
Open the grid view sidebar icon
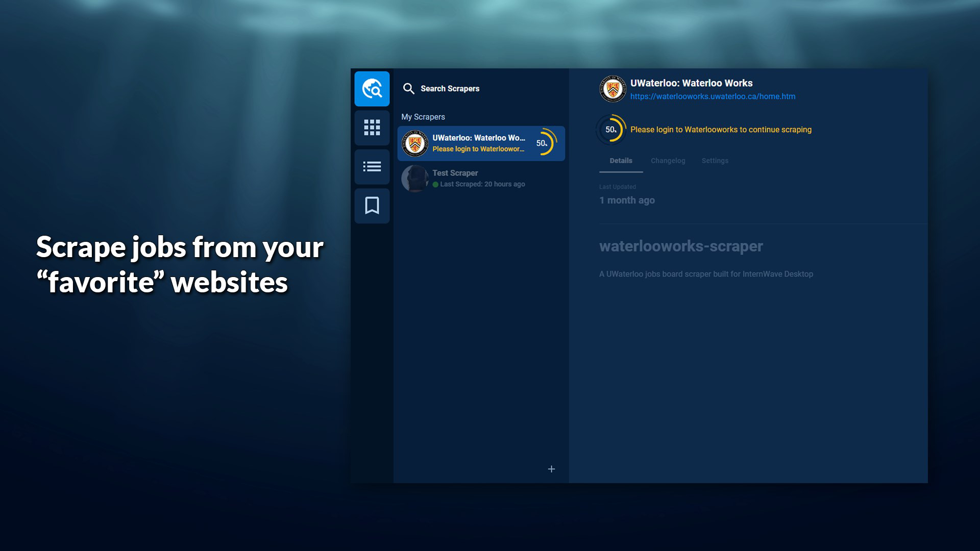[372, 128]
